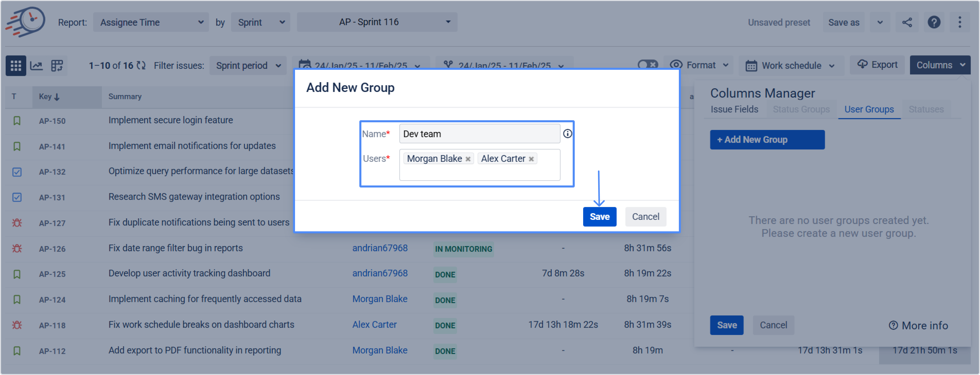
Task: Expand the AP - Sprint 116 selector
Action: (x=377, y=22)
